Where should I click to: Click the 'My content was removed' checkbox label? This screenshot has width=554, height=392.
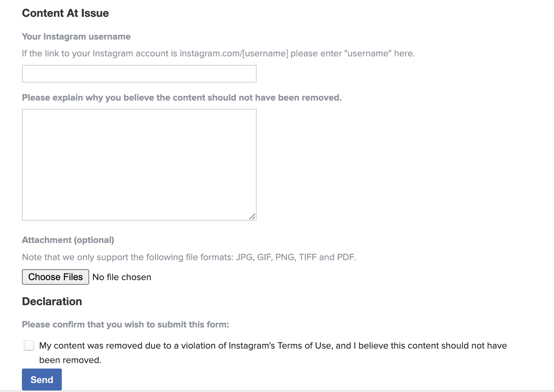(273, 352)
